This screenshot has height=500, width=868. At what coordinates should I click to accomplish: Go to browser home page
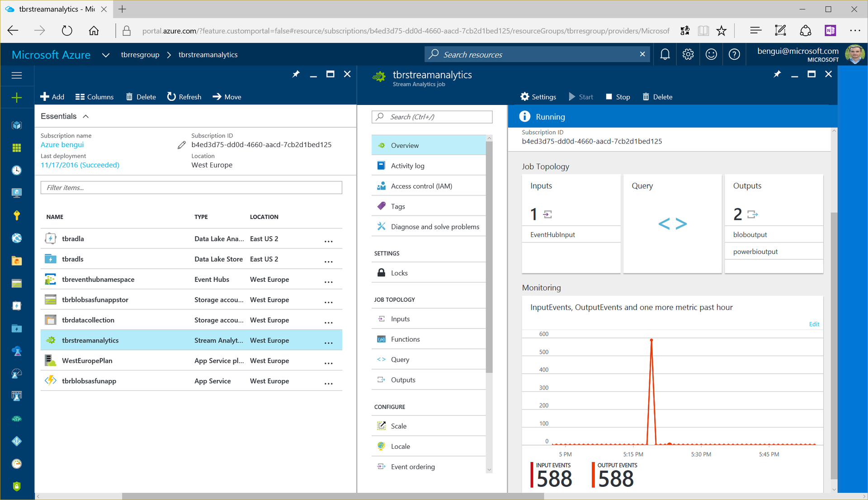click(94, 31)
